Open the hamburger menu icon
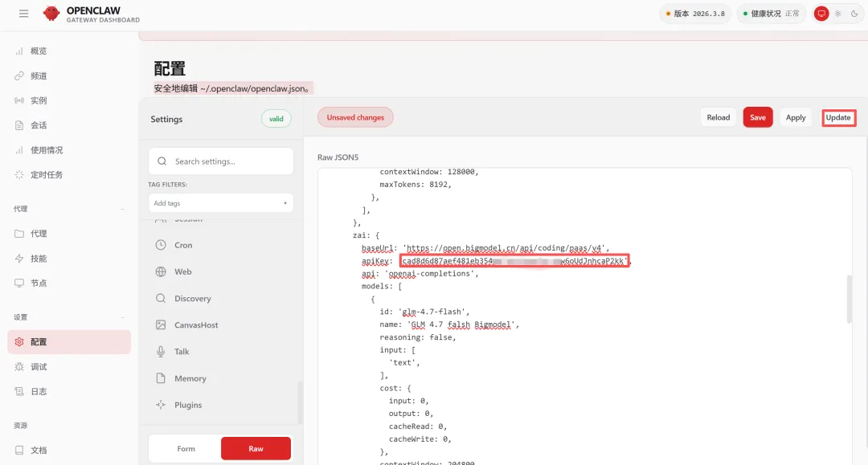The width and height of the screenshot is (868, 465). pyautogui.click(x=23, y=14)
